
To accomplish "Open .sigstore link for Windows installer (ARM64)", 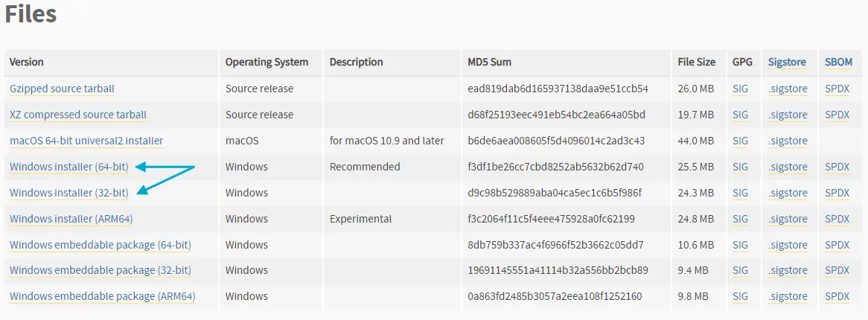I will (x=788, y=219).
